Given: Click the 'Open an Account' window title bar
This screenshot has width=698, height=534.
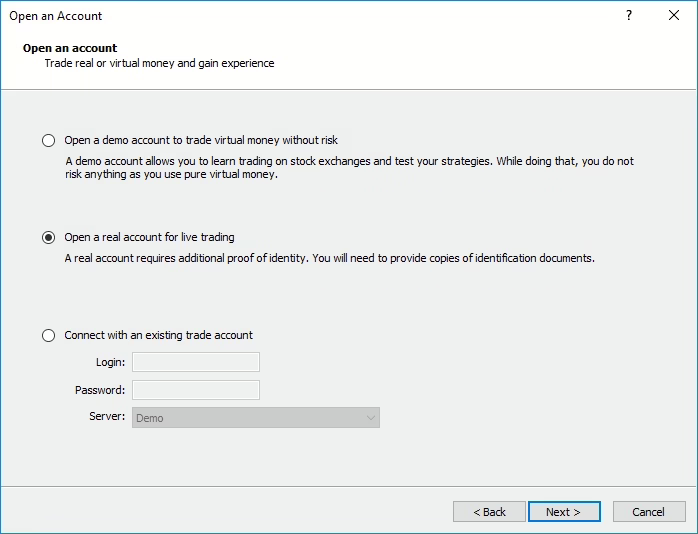Looking at the screenshot, I should coord(300,16).
